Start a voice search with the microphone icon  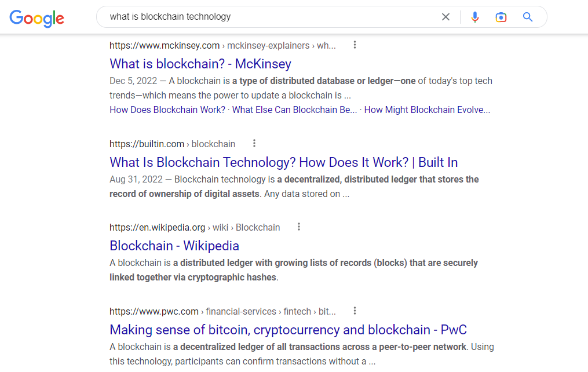(475, 17)
